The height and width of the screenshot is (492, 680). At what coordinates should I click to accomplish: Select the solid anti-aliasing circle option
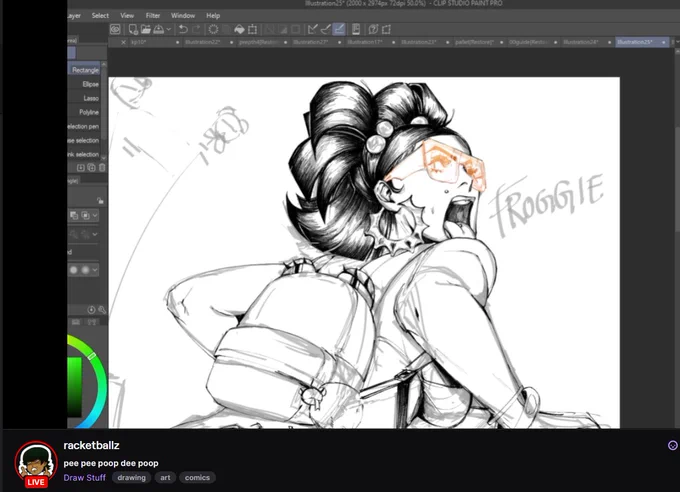74,270
